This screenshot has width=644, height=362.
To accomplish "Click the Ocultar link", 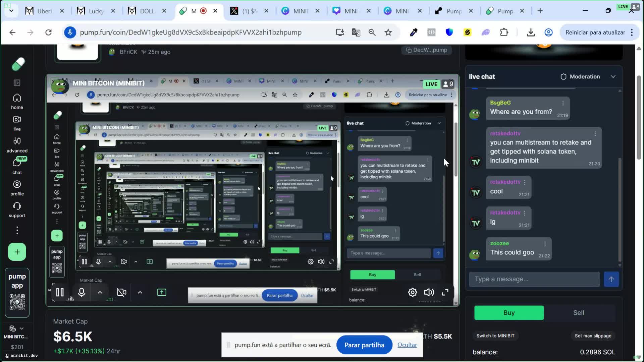I will coord(407,345).
